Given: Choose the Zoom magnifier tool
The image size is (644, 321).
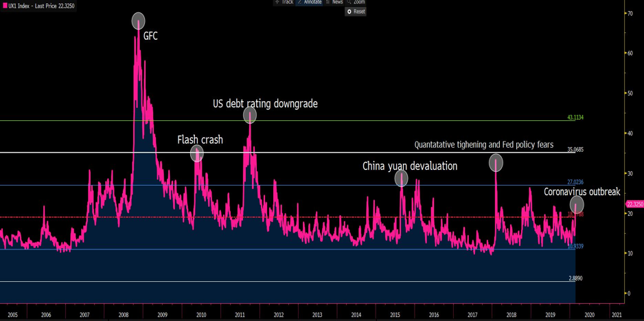Looking at the screenshot, I should click(x=356, y=2).
